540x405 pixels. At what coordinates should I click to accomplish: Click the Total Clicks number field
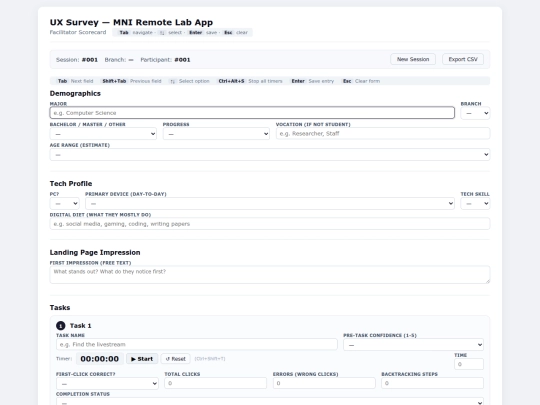click(x=216, y=383)
